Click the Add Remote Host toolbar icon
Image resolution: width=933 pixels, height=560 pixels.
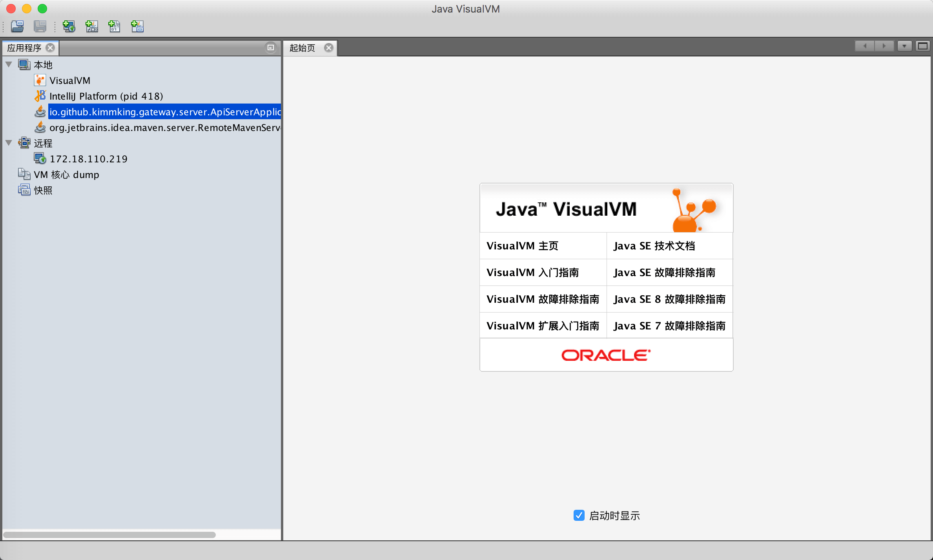(x=69, y=26)
